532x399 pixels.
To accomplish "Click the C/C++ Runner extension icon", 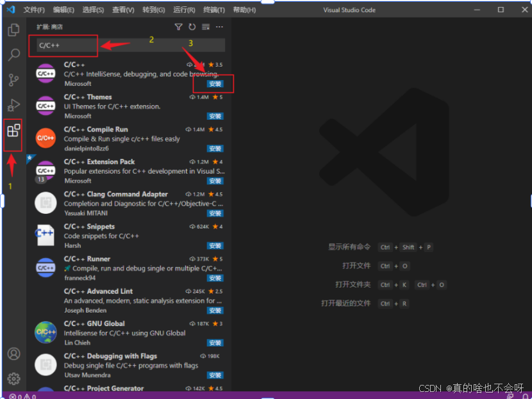I will point(46,268).
